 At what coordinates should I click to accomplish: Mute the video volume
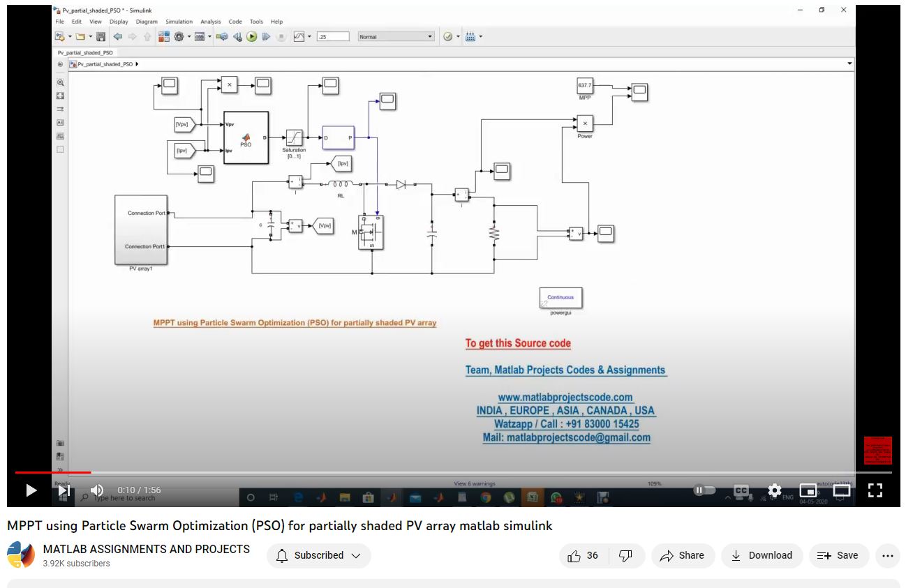(97, 490)
